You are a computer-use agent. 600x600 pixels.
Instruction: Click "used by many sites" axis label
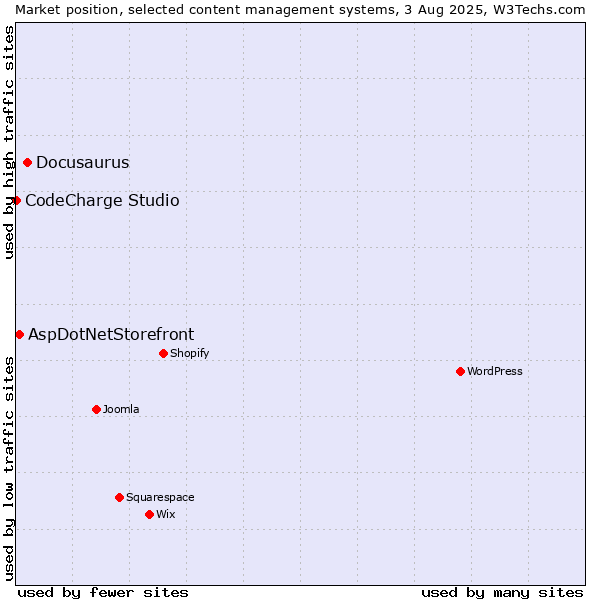click(x=502, y=593)
